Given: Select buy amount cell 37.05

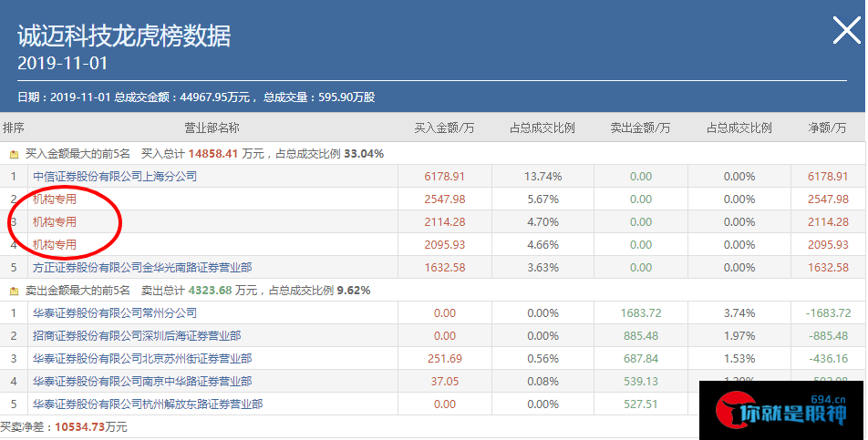Looking at the screenshot, I should (x=445, y=382).
